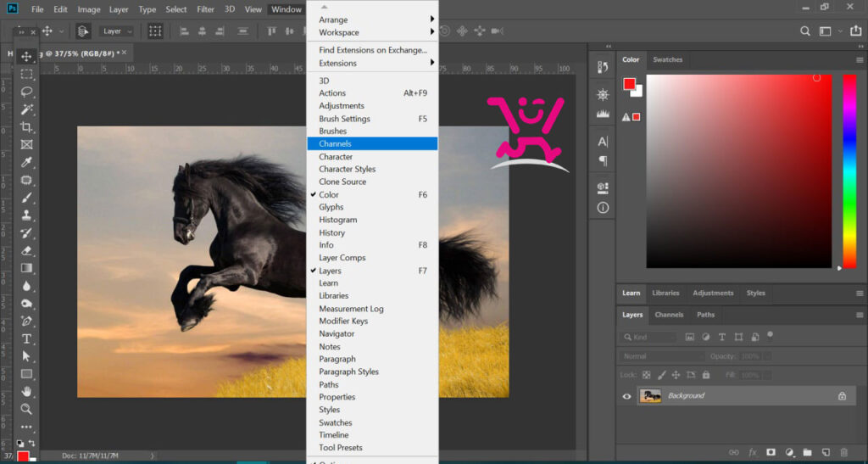The image size is (868, 464).
Task: Toggle lock transparent pixels
Action: coord(646,375)
